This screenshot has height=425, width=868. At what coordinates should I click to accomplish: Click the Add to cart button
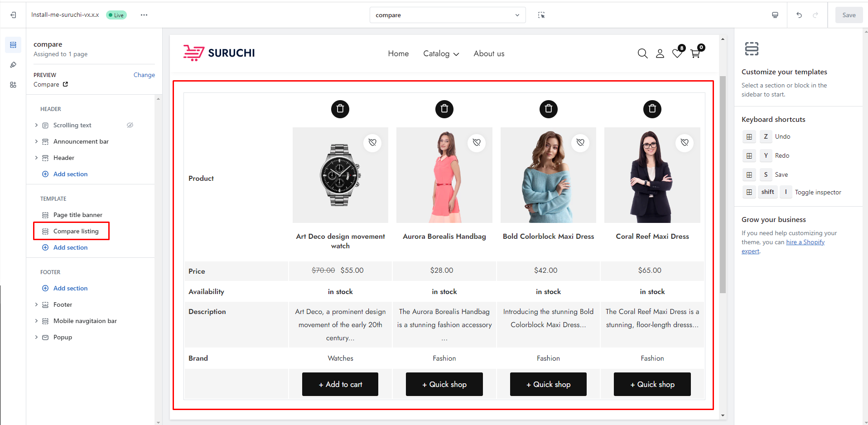coord(340,384)
